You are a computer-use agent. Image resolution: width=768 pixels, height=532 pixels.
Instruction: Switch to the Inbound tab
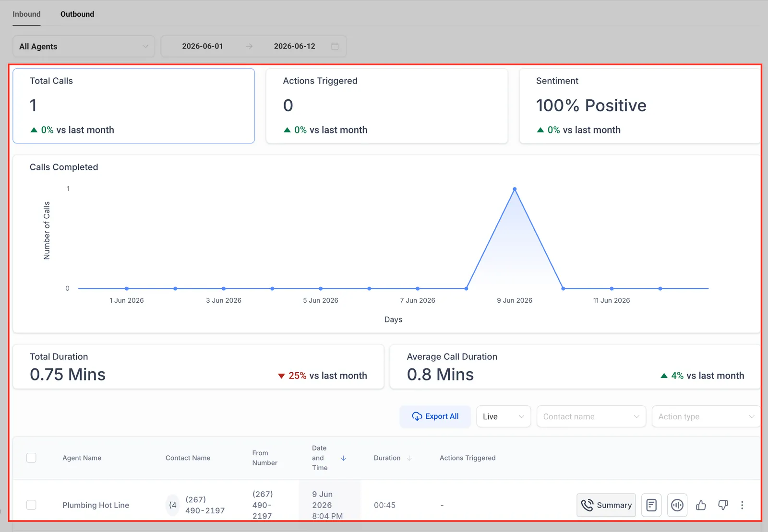pyautogui.click(x=26, y=14)
